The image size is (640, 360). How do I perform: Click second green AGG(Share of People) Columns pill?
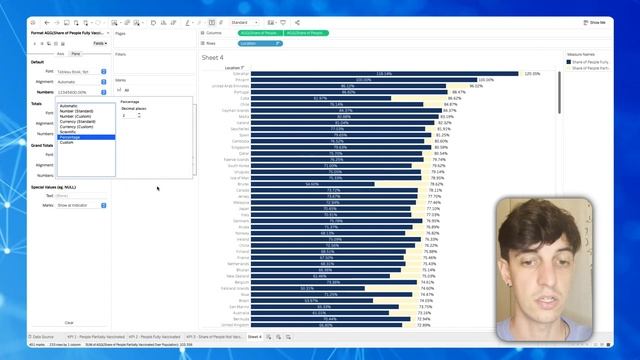(x=307, y=33)
